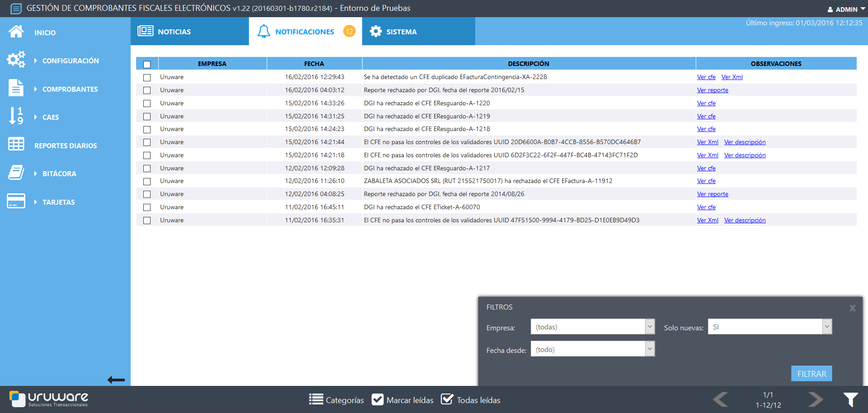This screenshot has width=868, height=413.
Task: Open Ver reporte link for 16/02/2016 row
Action: pyautogui.click(x=712, y=90)
